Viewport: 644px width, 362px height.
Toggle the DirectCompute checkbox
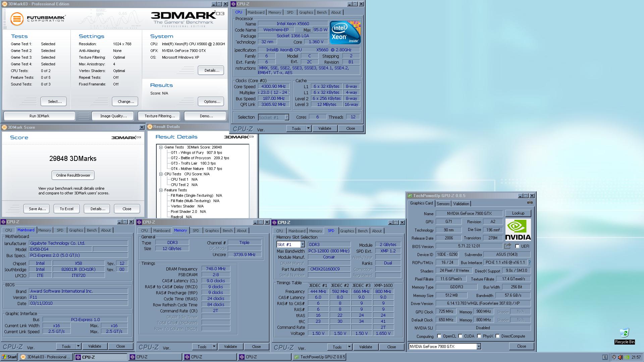(x=497, y=336)
